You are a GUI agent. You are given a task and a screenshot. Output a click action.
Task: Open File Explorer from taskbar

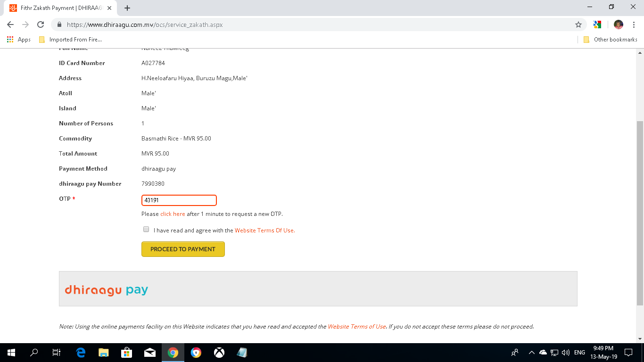pos(104,352)
